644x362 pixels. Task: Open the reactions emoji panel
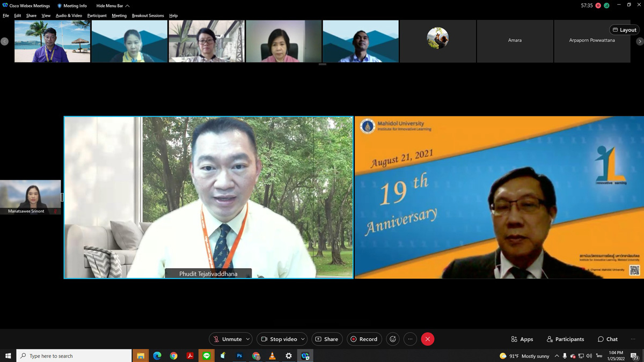(393, 339)
